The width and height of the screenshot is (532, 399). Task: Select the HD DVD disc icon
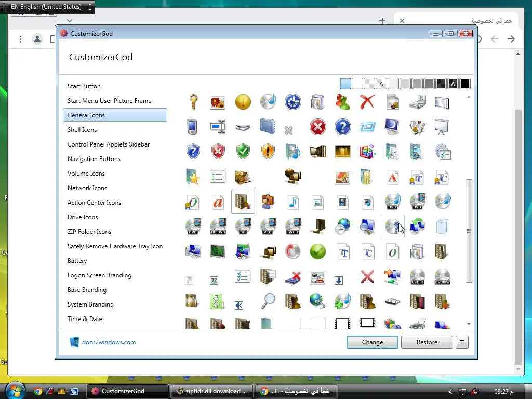coord(218,227)
